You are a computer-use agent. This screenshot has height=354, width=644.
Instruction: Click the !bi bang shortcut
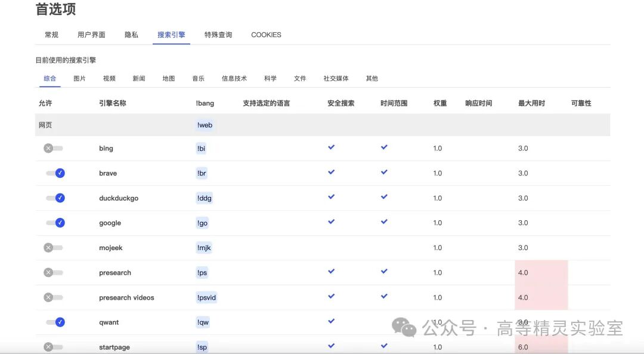(202, 149)
